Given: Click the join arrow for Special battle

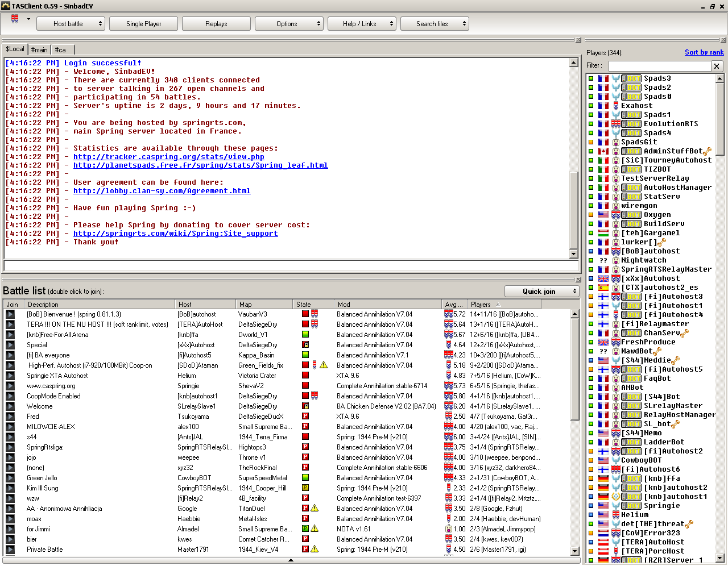Looking at the screenshot, I should [x=10, y=345].
